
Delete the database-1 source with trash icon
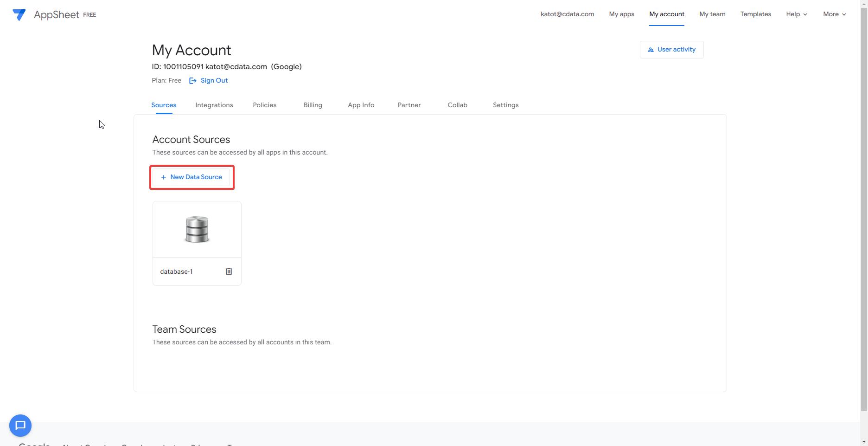pyautogui.click(x=229, y=271)
